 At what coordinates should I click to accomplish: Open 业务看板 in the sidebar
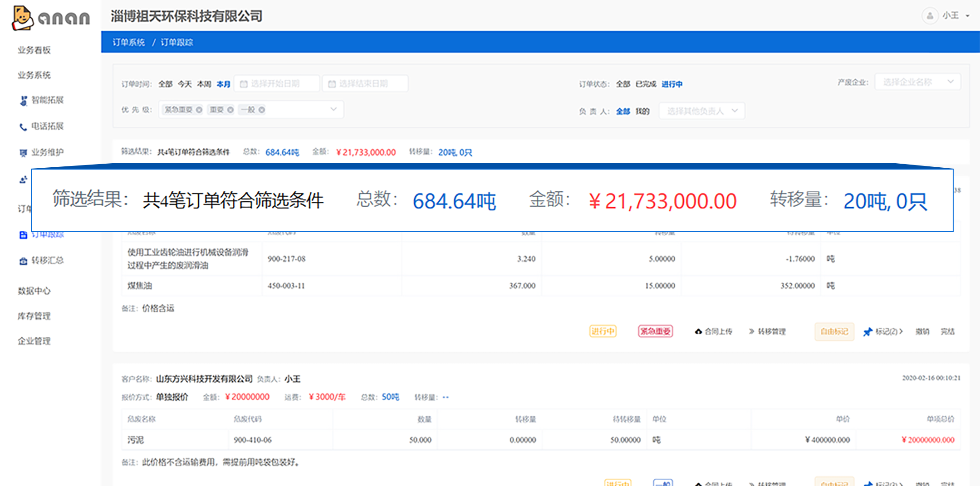point(34,50)
